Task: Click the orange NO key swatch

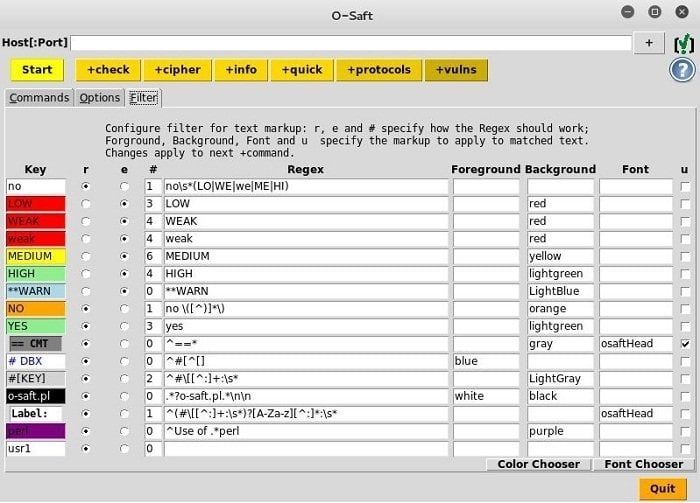Action: click(x=36, y=309)
